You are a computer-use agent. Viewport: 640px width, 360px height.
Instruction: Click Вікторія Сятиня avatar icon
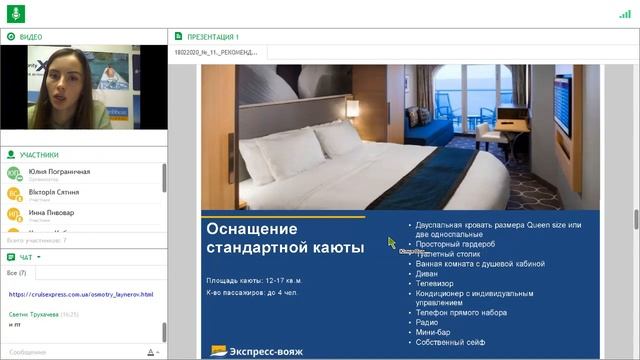[x=14, y=194]
